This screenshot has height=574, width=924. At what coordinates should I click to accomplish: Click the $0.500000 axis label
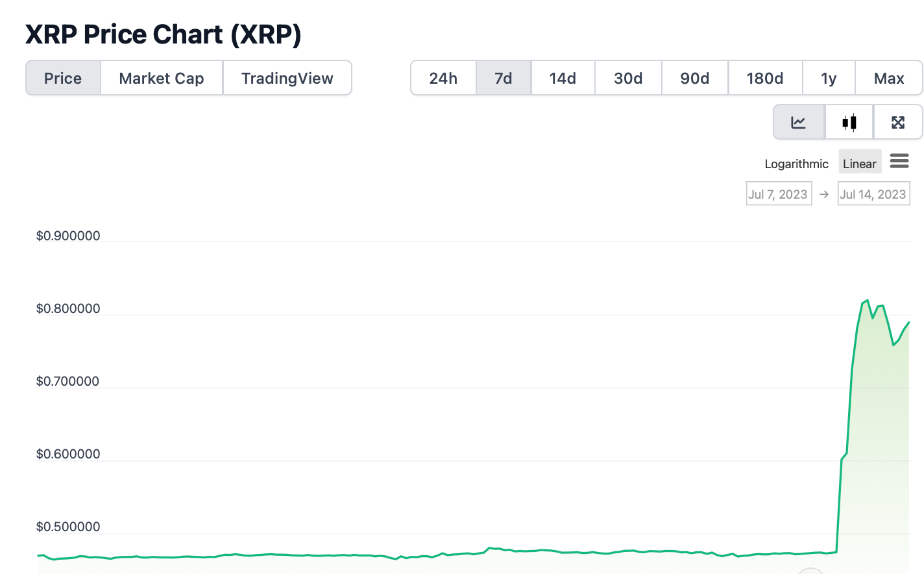68,527
